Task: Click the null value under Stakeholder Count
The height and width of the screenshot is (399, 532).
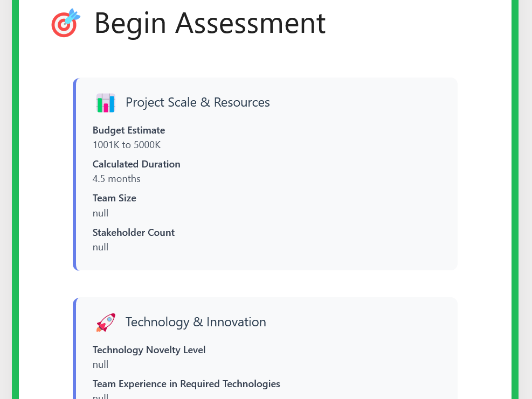Action: click(100, 247)
